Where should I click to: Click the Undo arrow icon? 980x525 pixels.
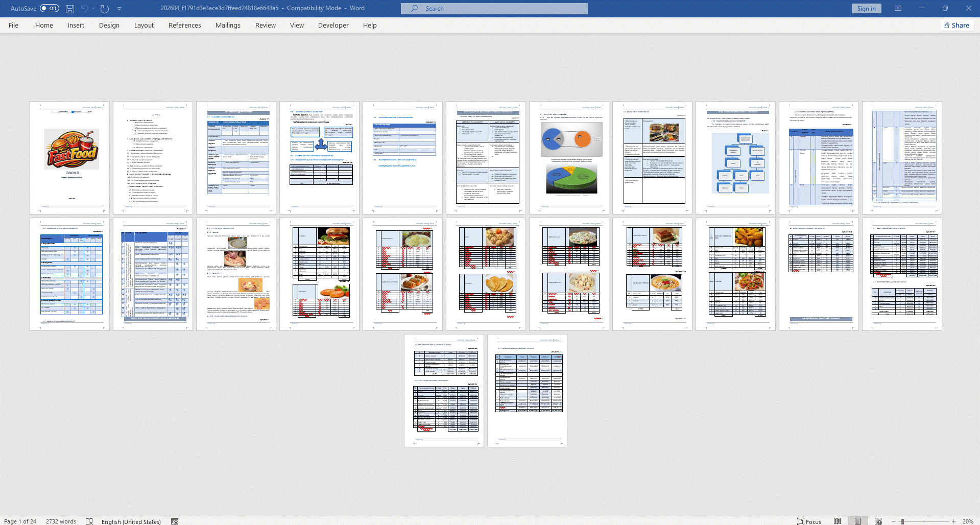84,9
